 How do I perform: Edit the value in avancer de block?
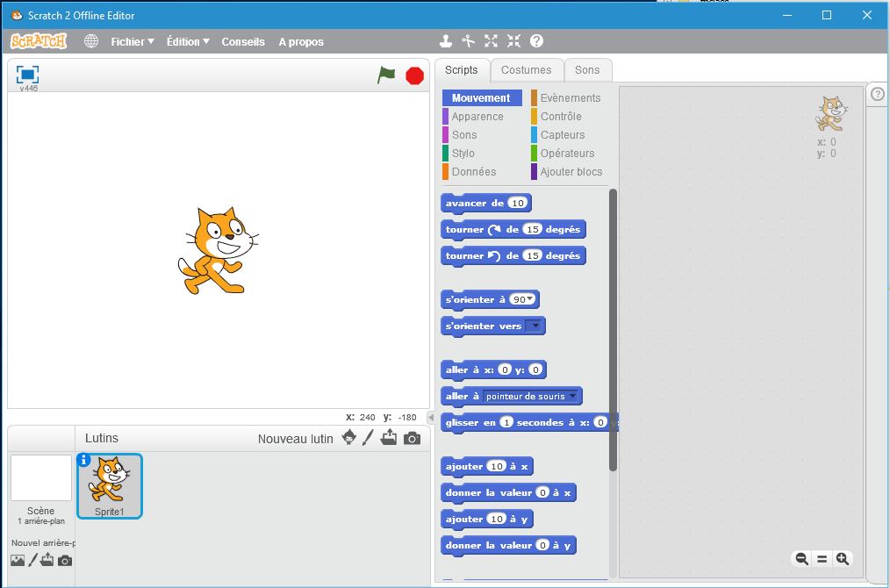click(517, 203)
